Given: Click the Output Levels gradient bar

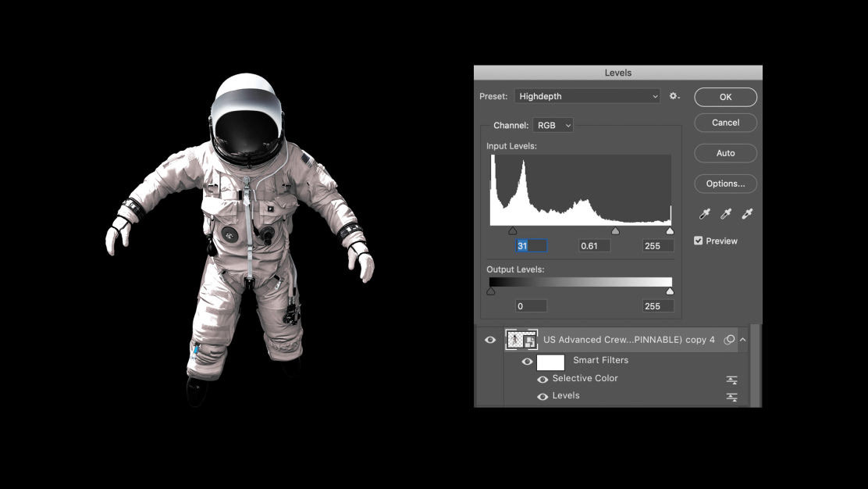Looking at the screenshot, I should (581, 282).
